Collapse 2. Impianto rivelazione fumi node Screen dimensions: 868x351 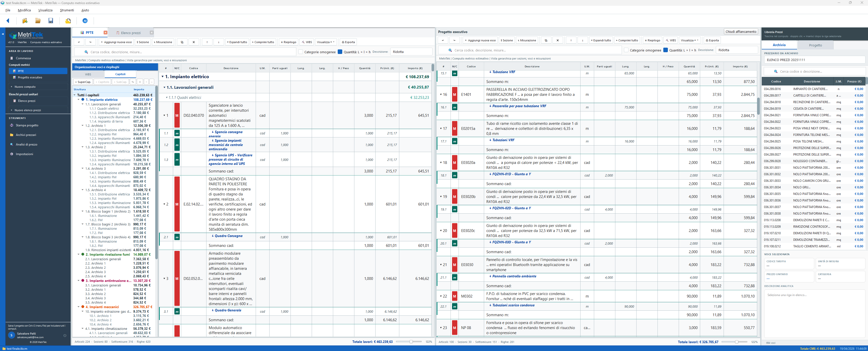pos(79,255)
